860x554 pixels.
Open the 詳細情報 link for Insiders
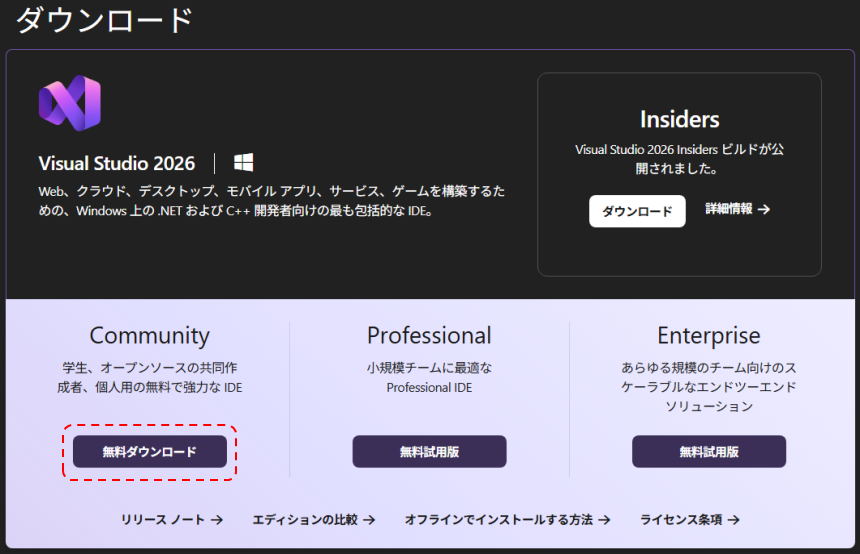coord(737,209)
